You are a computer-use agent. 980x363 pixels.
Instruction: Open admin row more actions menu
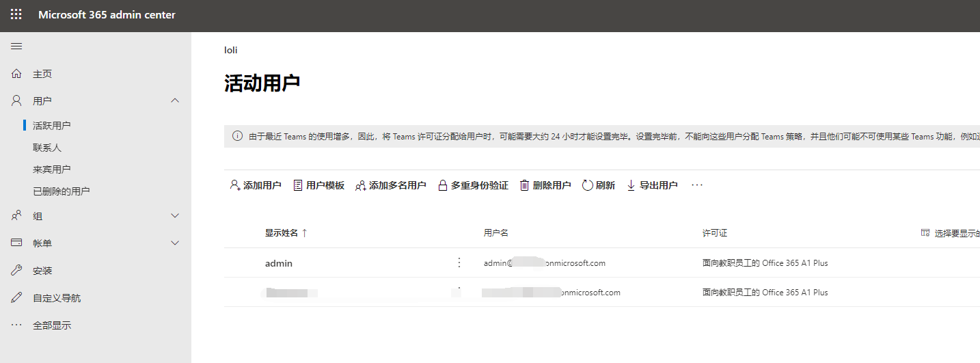[459, 263]
